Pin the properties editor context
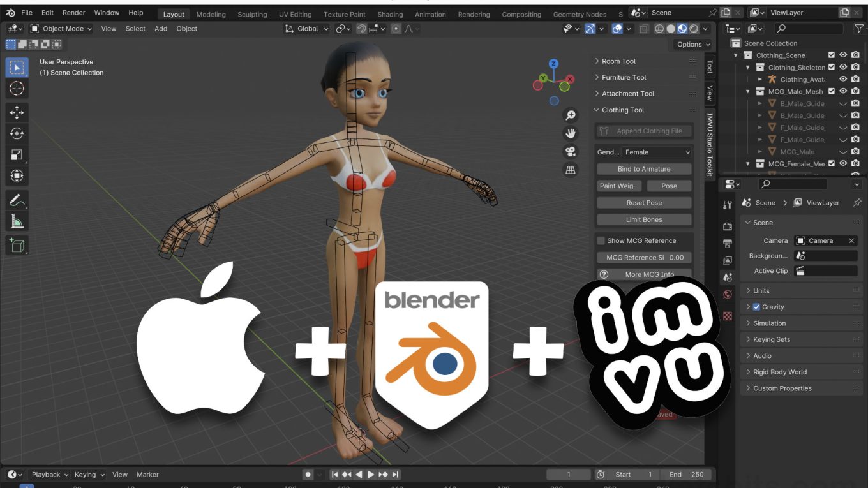868x488 pixels. click(x=857, y=203)
